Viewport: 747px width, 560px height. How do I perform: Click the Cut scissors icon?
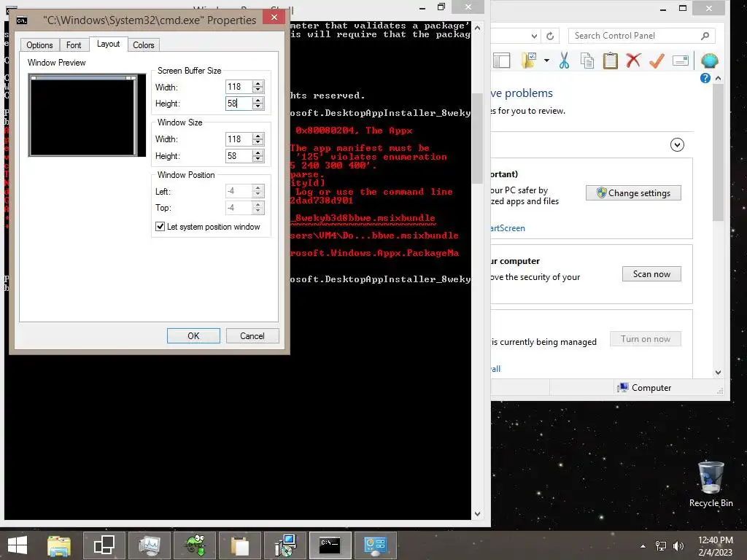[x=564, y=61]
